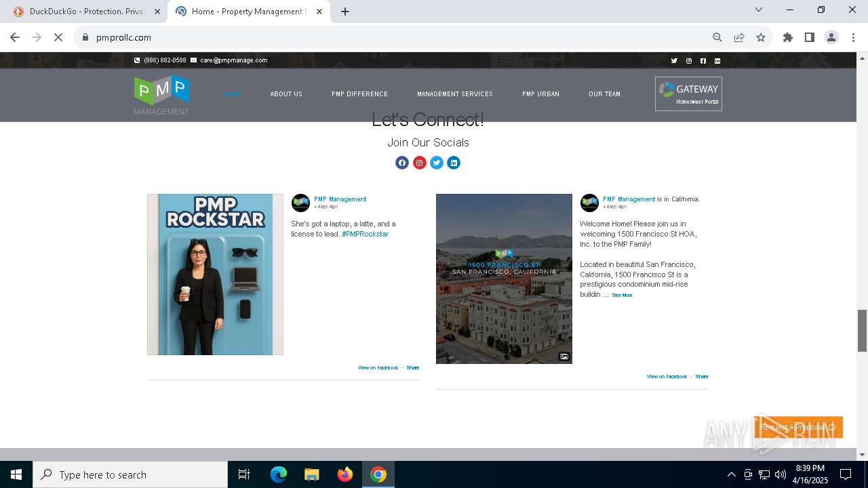Open the MANAGEMENT SERVICES menu
868x488 pixels.
point(455,94)
